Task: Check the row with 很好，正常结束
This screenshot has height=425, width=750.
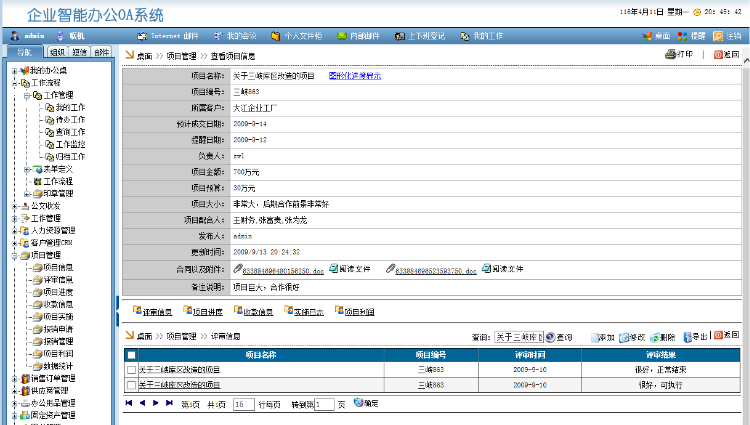Action: point(131,370)
